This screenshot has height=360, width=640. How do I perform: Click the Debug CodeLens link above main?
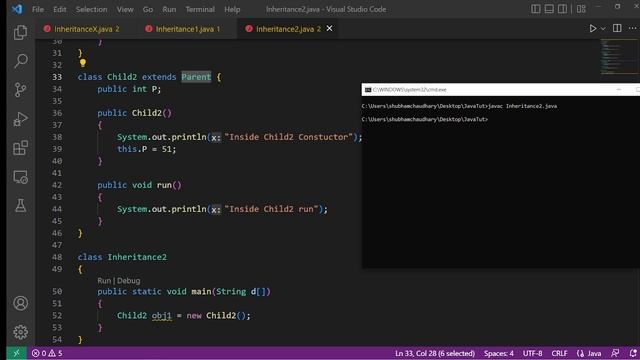point(129,280)
